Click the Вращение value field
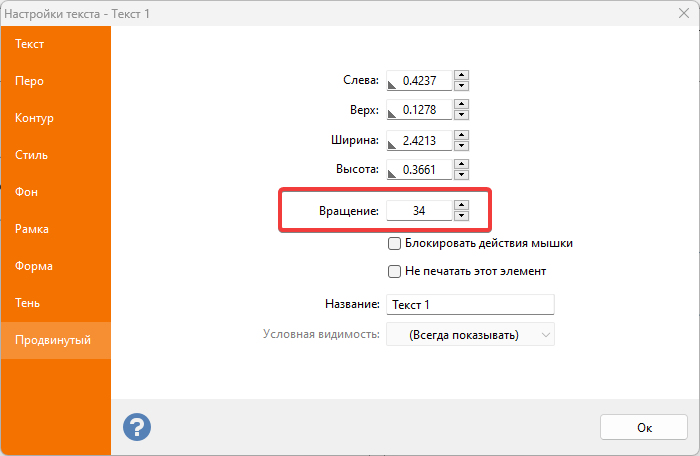 coord(418,211)
